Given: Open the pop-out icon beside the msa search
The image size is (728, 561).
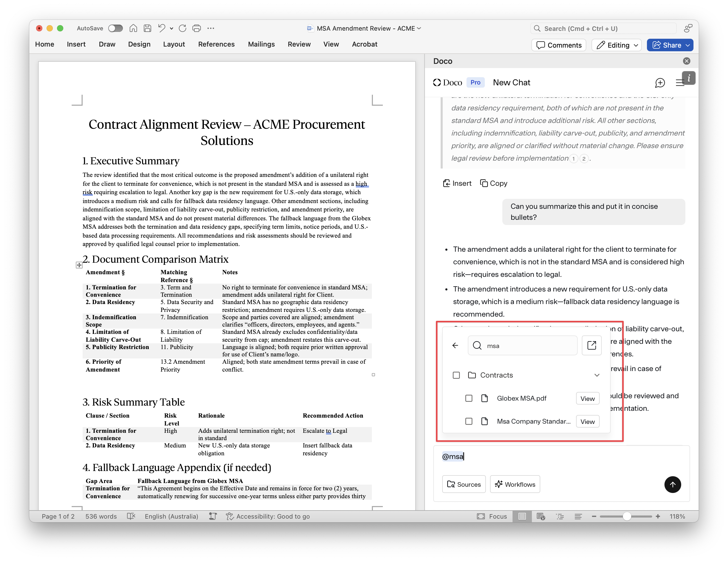Looking at the screenshot, I should (x=591, y=345).
